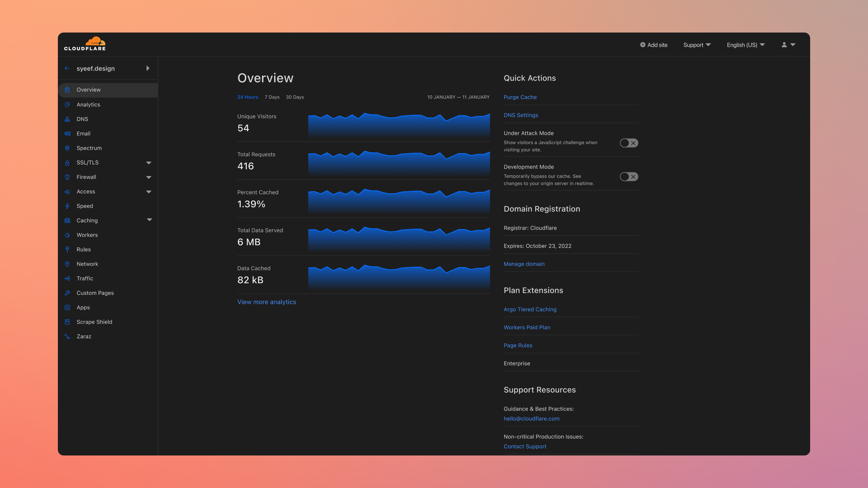The image size is (868, 488).
Task: Open the Support dropdown menu
Action: (x=697, y=45)
